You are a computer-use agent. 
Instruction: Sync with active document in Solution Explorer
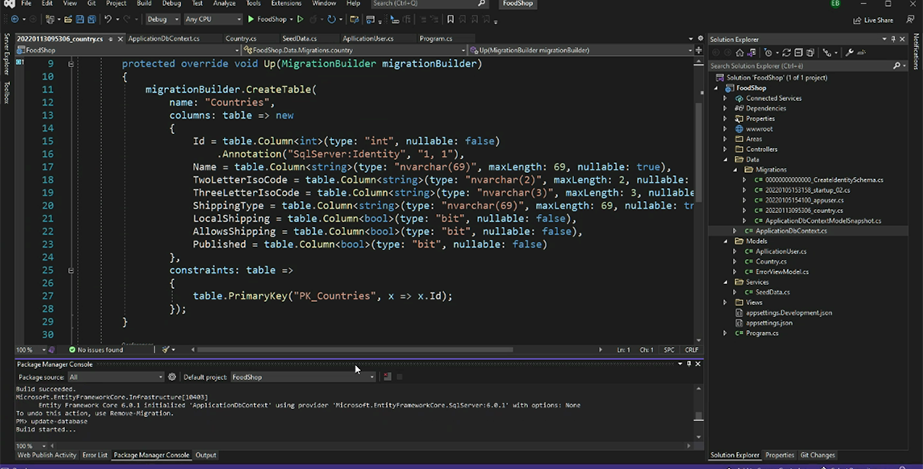786,53
